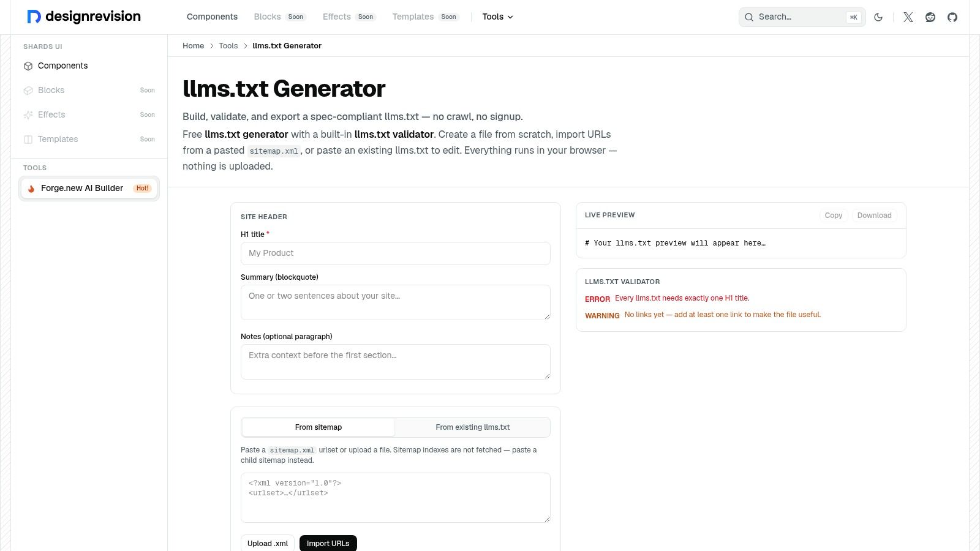Click the Import URLs button
Image resolution: width=980 pixels, height=551 pixels.
[x=328, y=544]
